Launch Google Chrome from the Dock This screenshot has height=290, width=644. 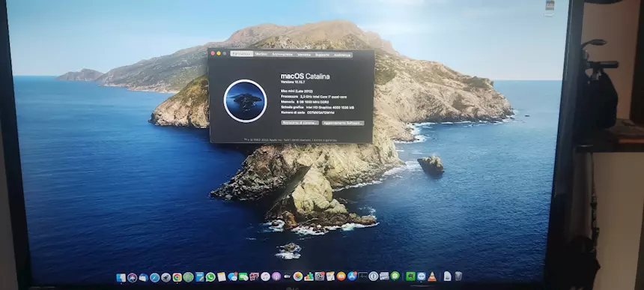[177, 277]
